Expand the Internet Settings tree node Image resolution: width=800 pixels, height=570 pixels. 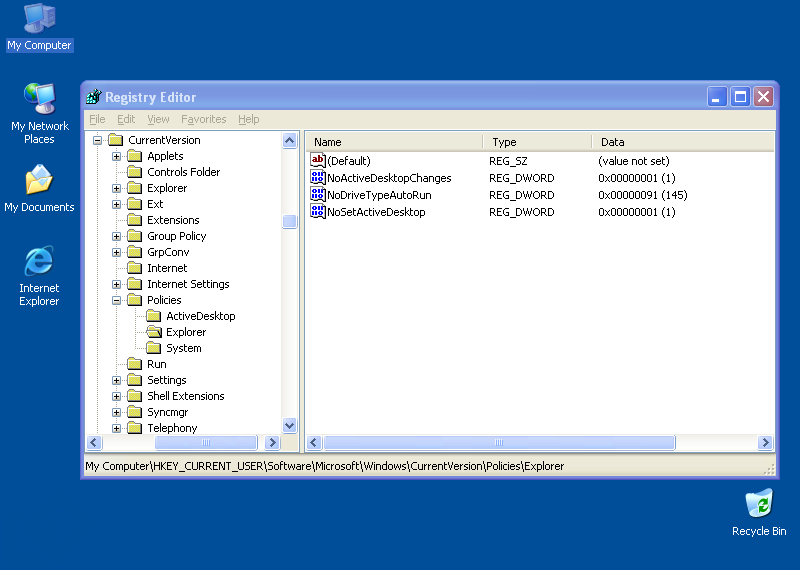(116, 284)
